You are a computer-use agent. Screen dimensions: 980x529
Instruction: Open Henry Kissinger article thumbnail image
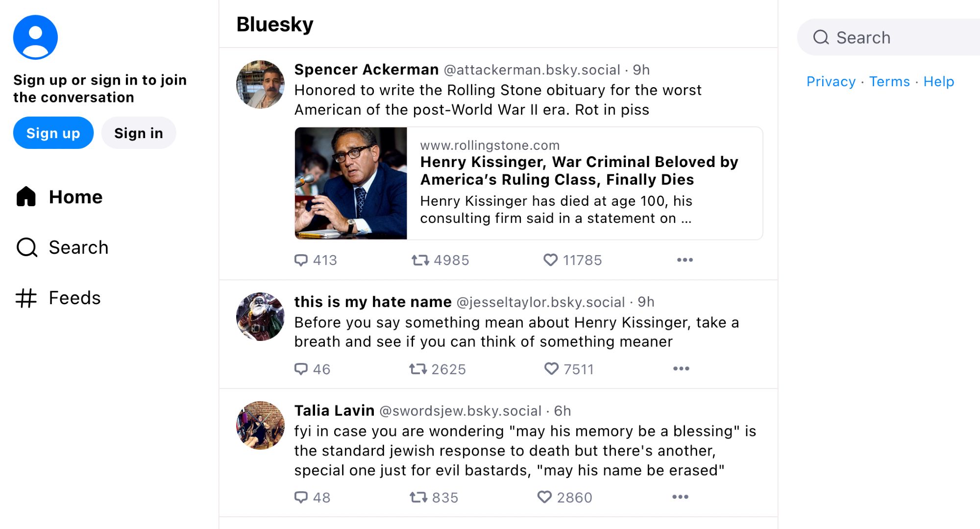coord(351,183)
